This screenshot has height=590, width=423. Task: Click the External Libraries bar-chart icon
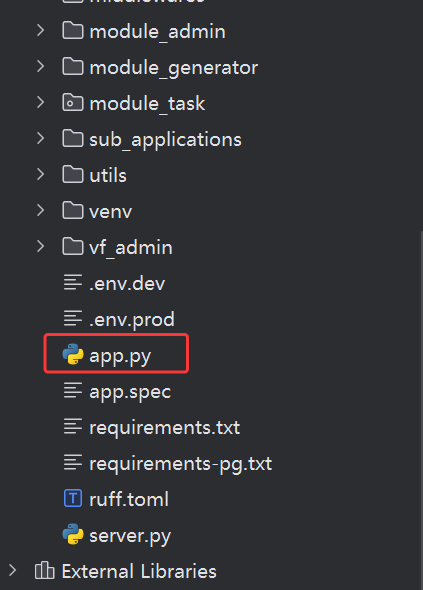(x=44, y=570)
